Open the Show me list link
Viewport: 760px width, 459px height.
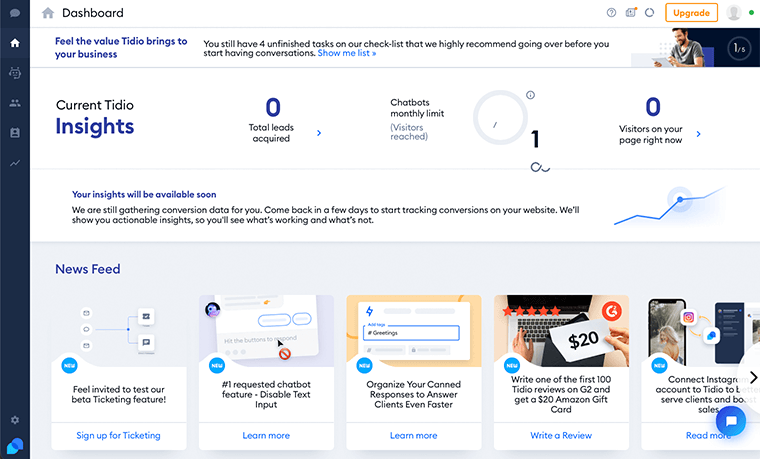[x=347, y=53]
